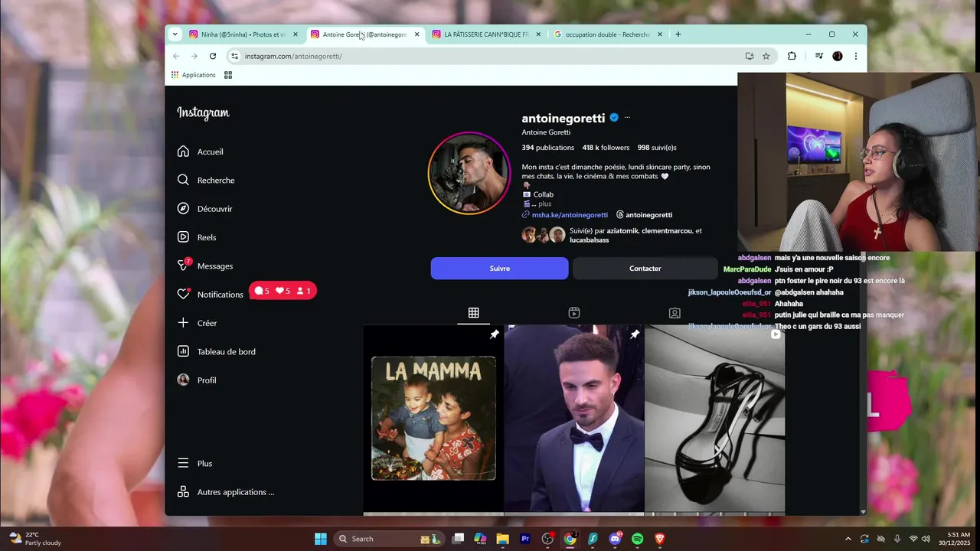Show hidden system tray icons
Image resolution: width=980 pixels, height=551 pixels.
[848, 539]
